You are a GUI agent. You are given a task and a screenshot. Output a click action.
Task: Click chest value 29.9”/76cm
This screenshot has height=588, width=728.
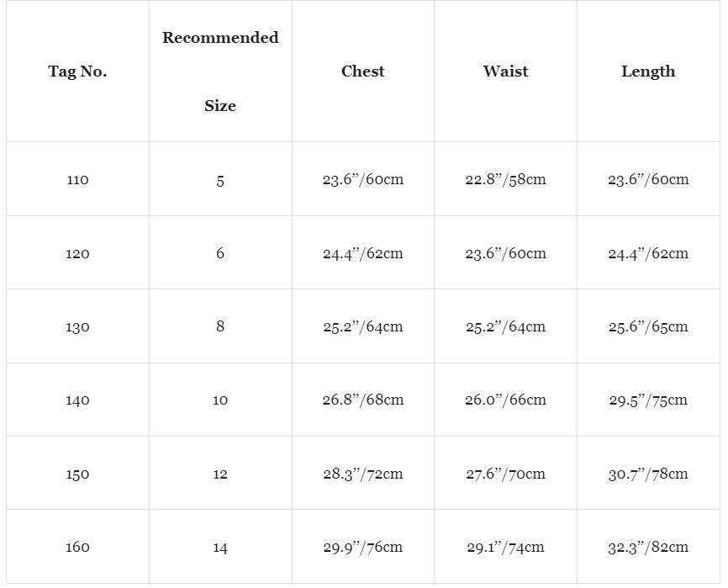pyautogui.click(x=362, y=547)
